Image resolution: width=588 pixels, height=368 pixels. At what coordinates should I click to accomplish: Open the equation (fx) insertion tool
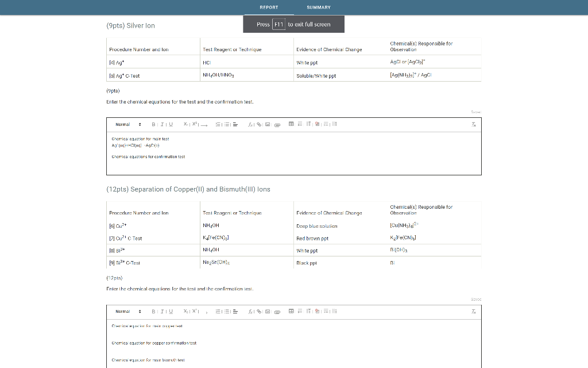(x=250, y=124)
